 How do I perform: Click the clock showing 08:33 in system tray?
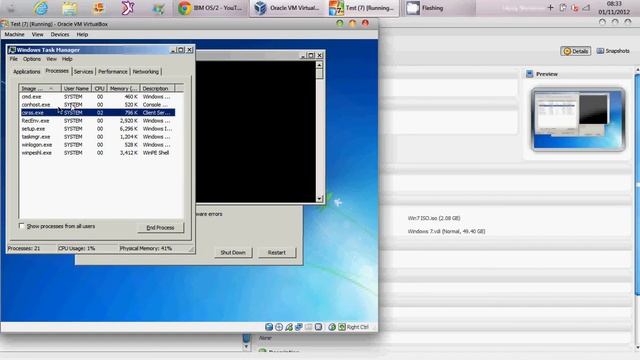614,4
